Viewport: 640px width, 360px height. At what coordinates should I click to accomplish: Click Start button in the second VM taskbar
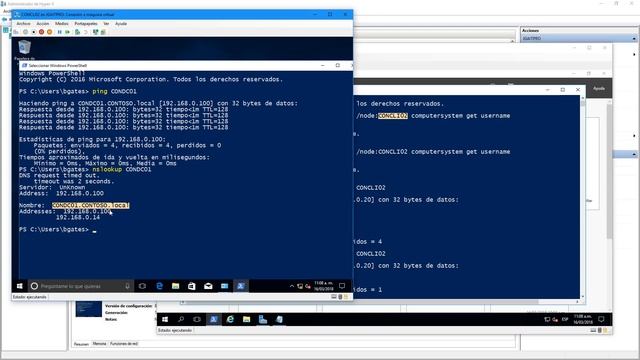click(165, 319)
